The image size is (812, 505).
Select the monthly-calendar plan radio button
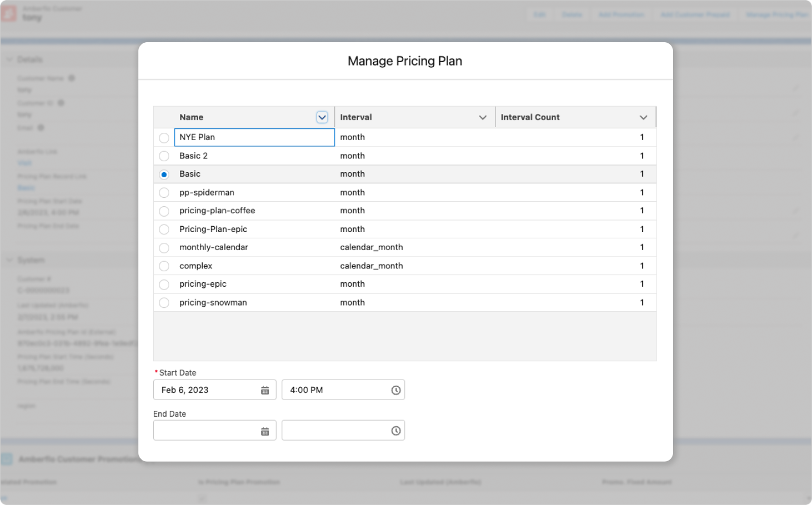point(164,248)
